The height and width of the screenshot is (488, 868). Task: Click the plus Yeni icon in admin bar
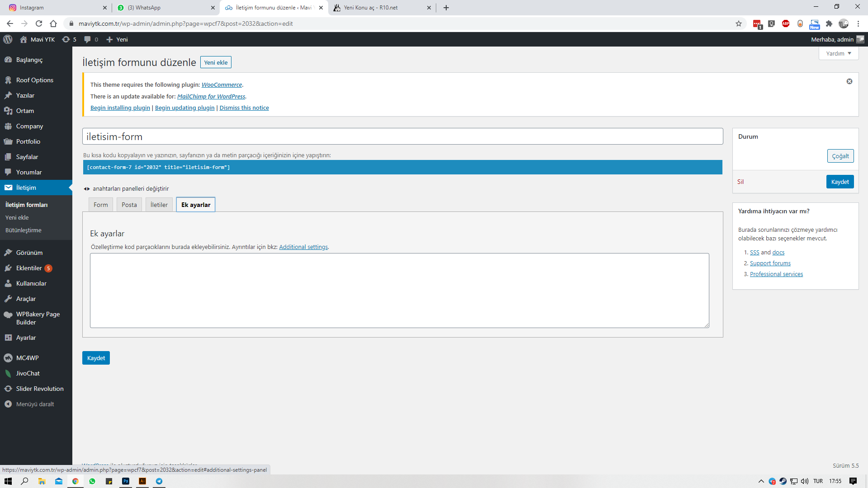109,39
